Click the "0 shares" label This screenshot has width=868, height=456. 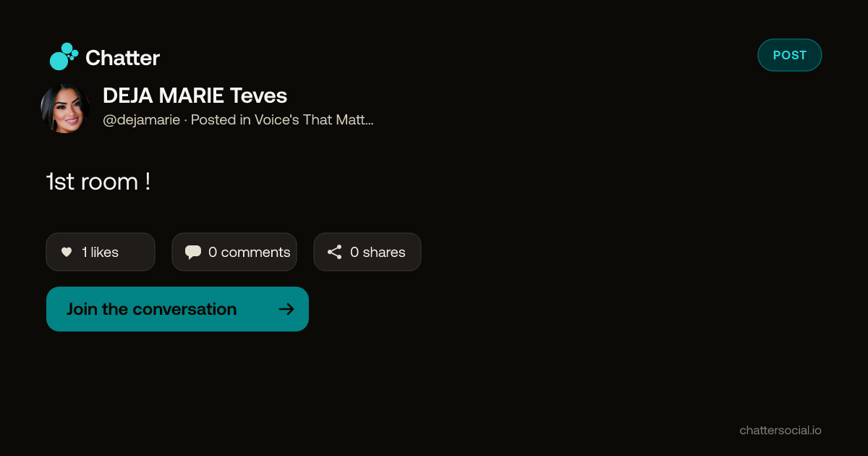click(378, 252)
